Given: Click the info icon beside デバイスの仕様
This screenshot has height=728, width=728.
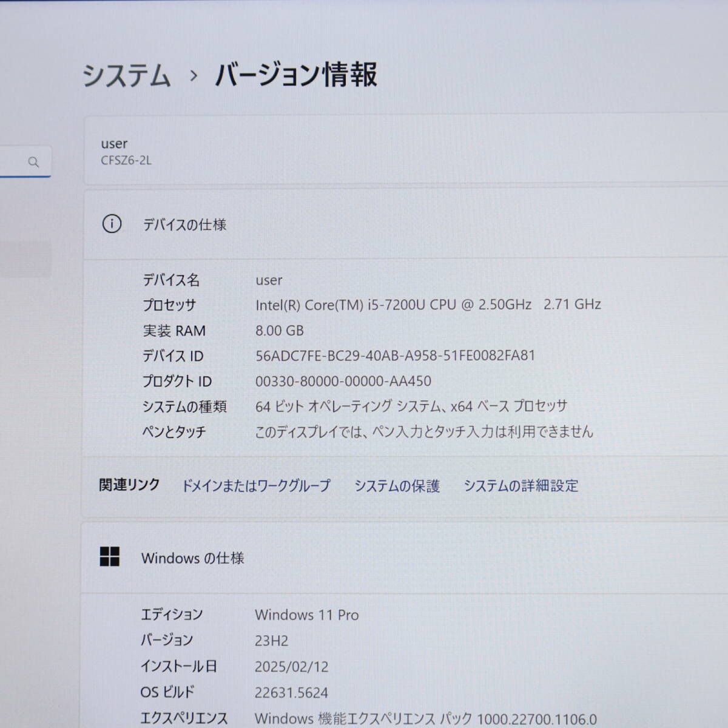Looking at the screenshot, I should pyautogui.click(x=112, y=224).
